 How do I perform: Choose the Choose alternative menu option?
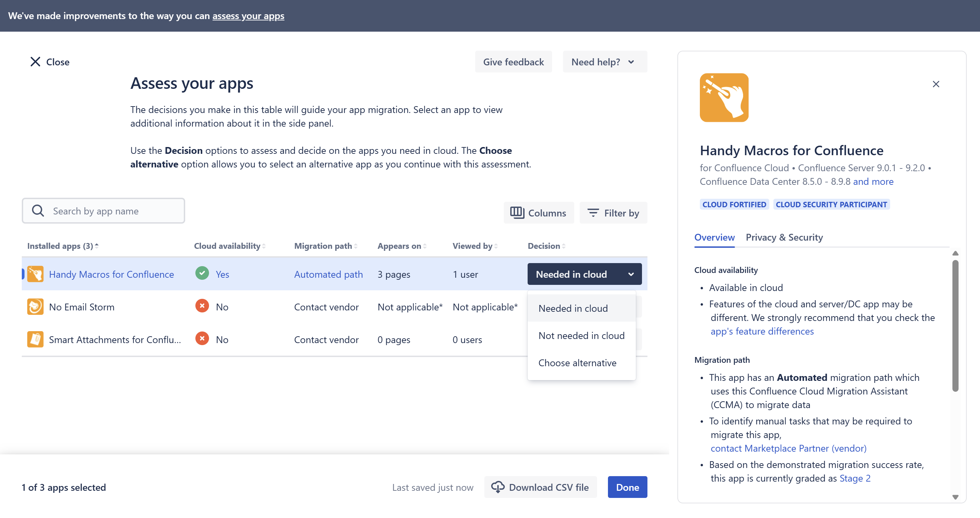pos(577,363)
